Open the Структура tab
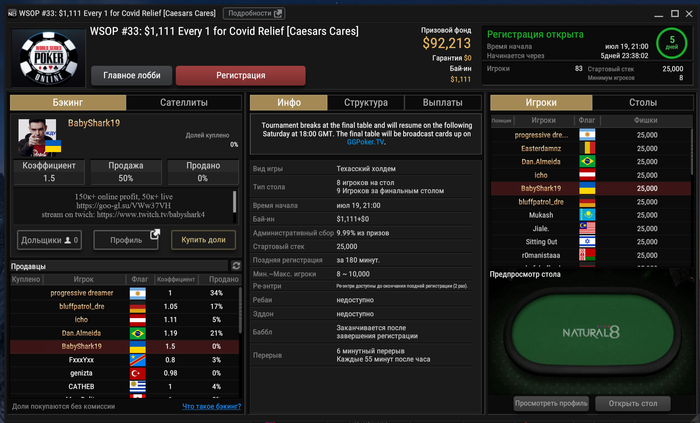 [x=366, y=103]
